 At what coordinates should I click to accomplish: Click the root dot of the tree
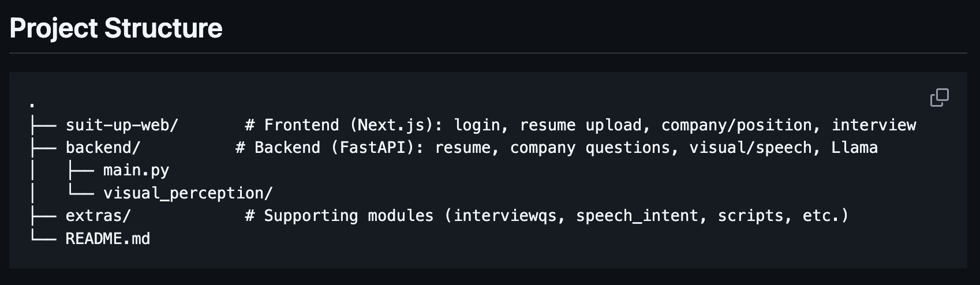[32, 105]
